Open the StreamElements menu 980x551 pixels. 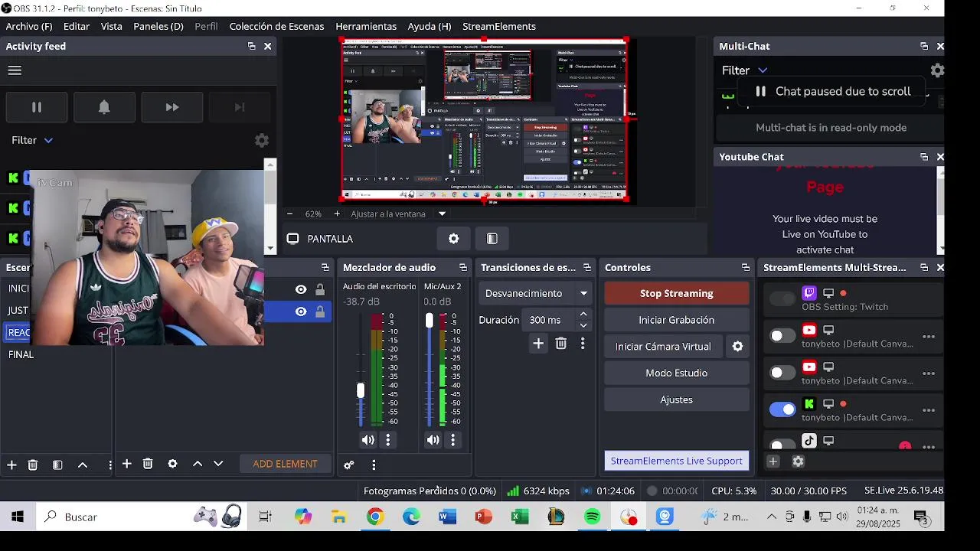(x=499, y=26)
